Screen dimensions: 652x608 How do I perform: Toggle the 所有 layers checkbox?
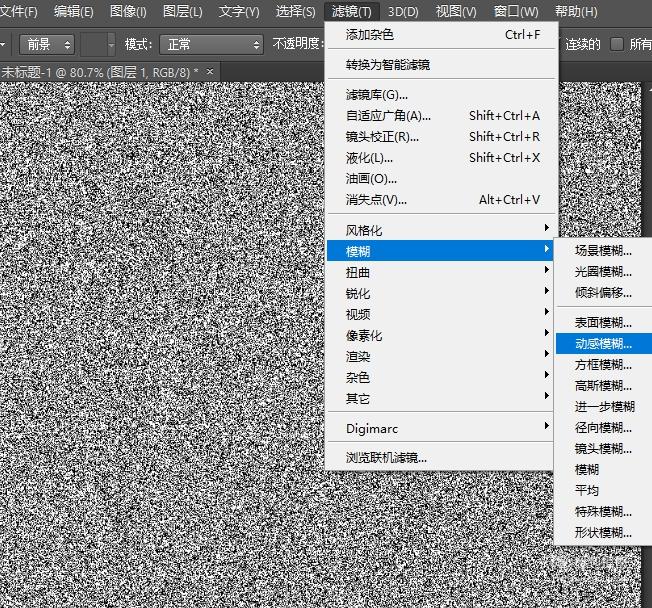click(617, 44)
